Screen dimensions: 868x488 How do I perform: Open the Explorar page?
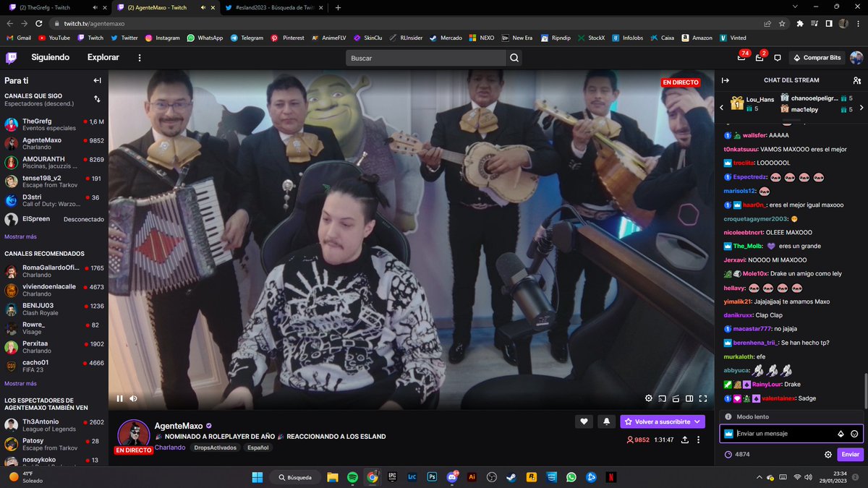pyautogui.click(x=103, y=58)
